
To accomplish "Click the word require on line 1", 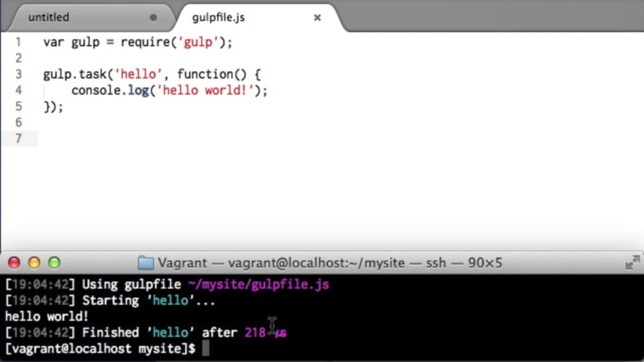I will [146, 42].
